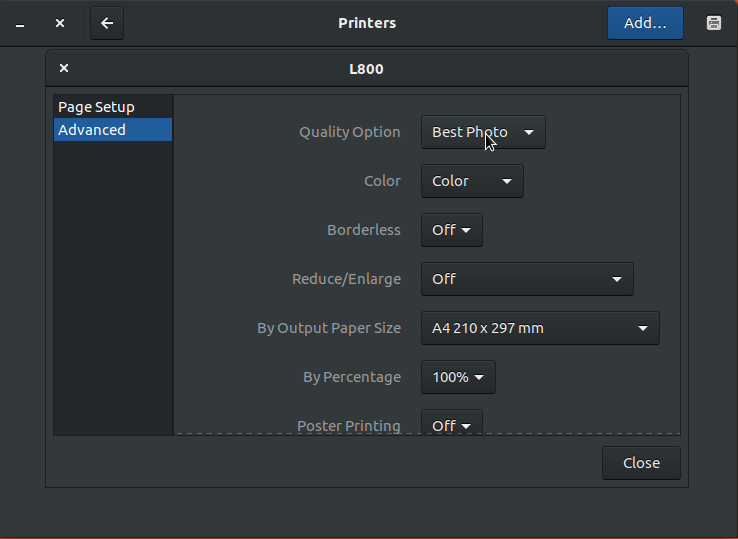
Task: Expand the By Percentage 100% dropdown
Action: (x=458, y=377)
